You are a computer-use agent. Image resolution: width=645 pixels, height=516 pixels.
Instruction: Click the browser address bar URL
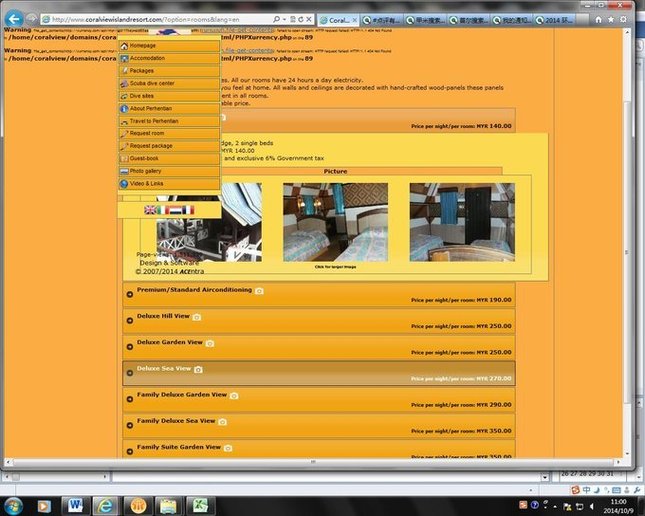point(156,19)
